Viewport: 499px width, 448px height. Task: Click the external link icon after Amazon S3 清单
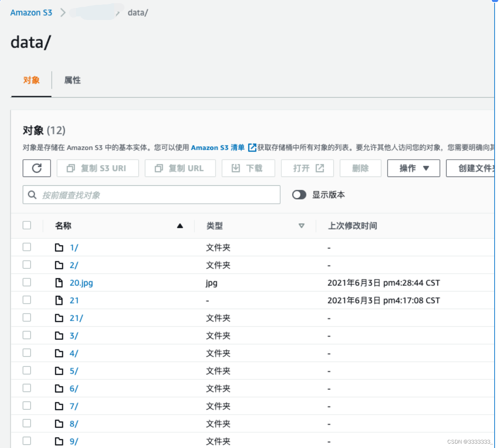(252, 147)
